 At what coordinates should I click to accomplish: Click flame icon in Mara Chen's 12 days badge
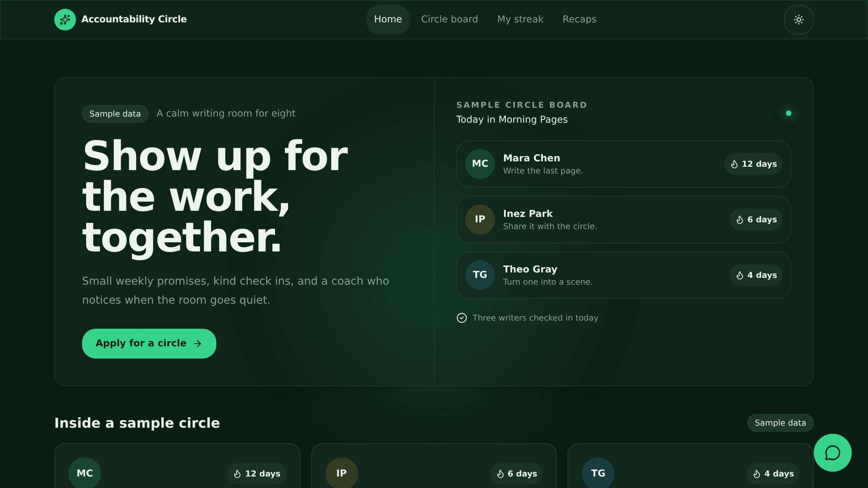point(734,164)
